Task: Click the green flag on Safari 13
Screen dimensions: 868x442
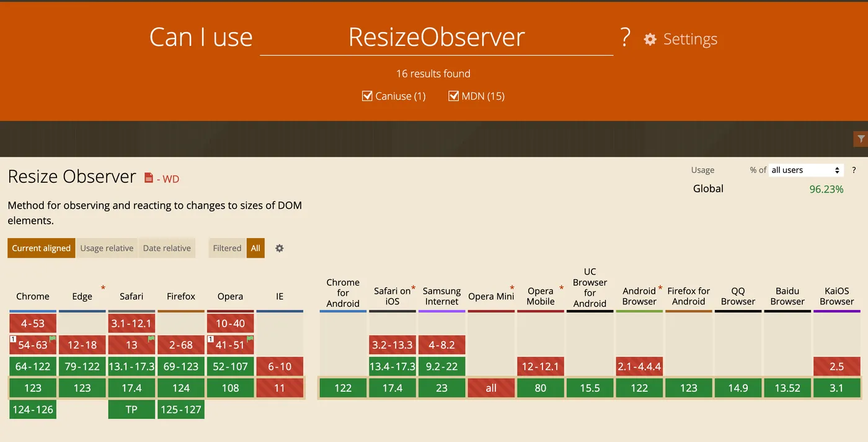Action: click(x=151, y=339)
